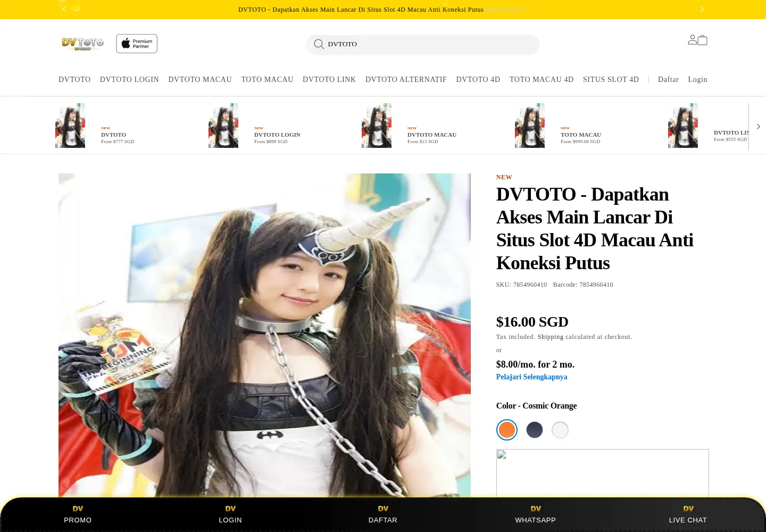
Task: Open the user account icon
Action: [692, 39]
